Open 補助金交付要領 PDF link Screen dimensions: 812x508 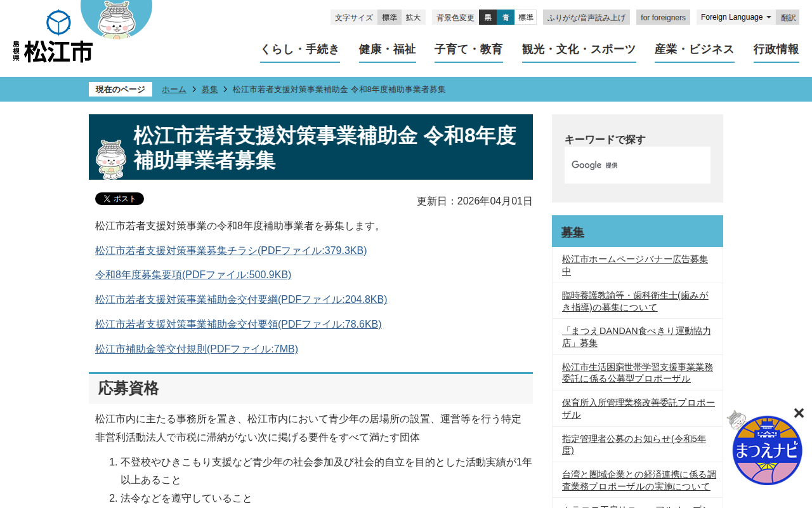click(239, 324)
